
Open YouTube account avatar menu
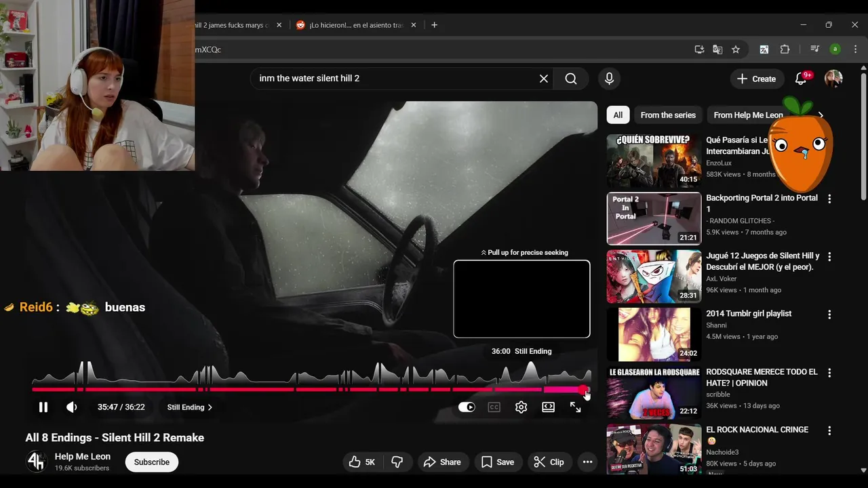coord(833,79)
